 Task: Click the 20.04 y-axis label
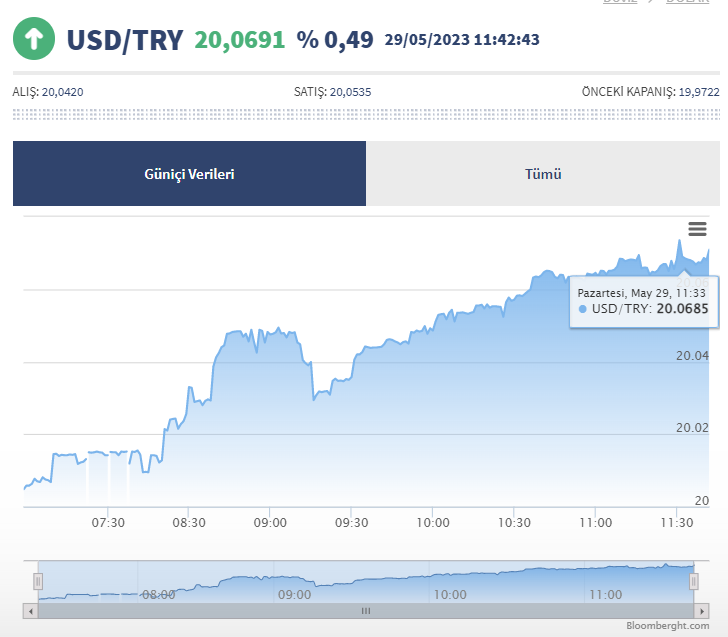pos(692,356)
